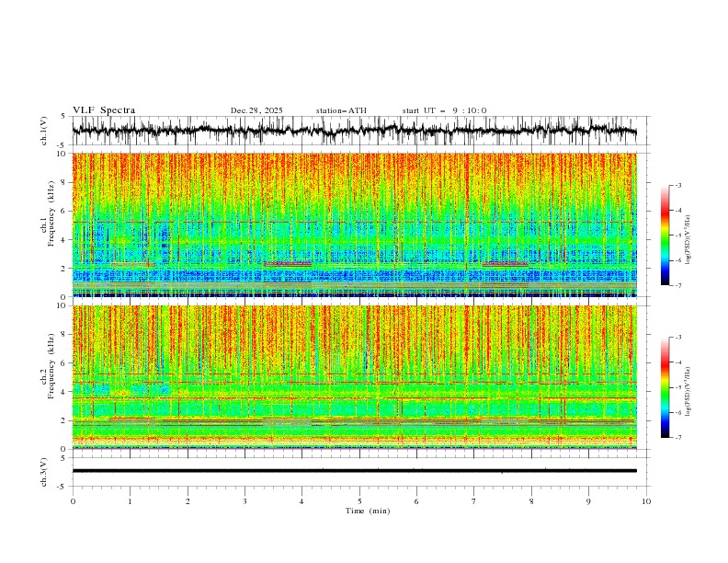Click the "VLF Spectra" title text

coord(104,110)
